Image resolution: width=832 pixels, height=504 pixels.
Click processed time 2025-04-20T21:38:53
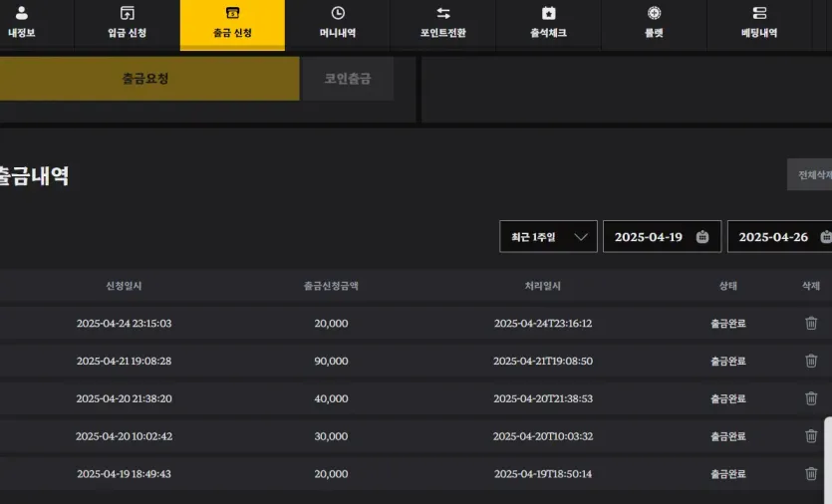(x=543, y=398)
